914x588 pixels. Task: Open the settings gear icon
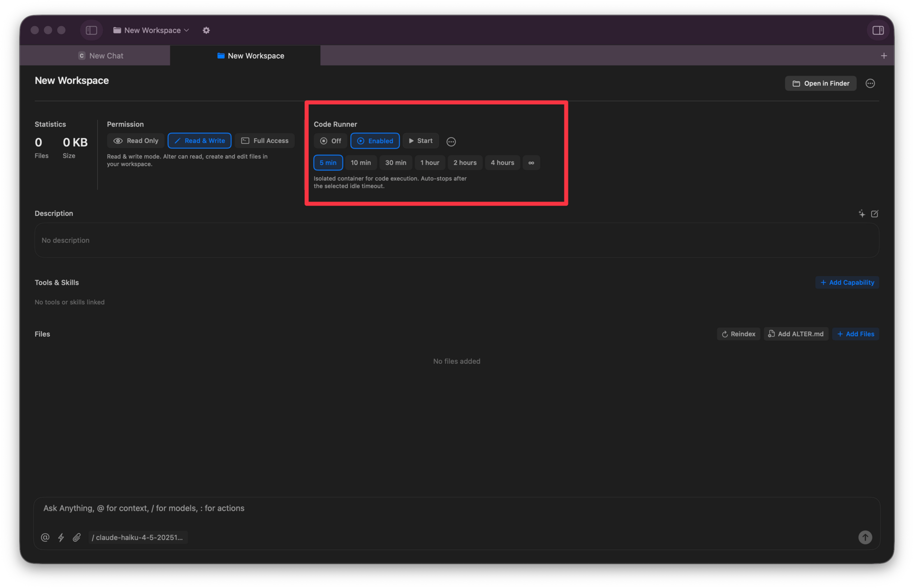(x=206, y=30)
